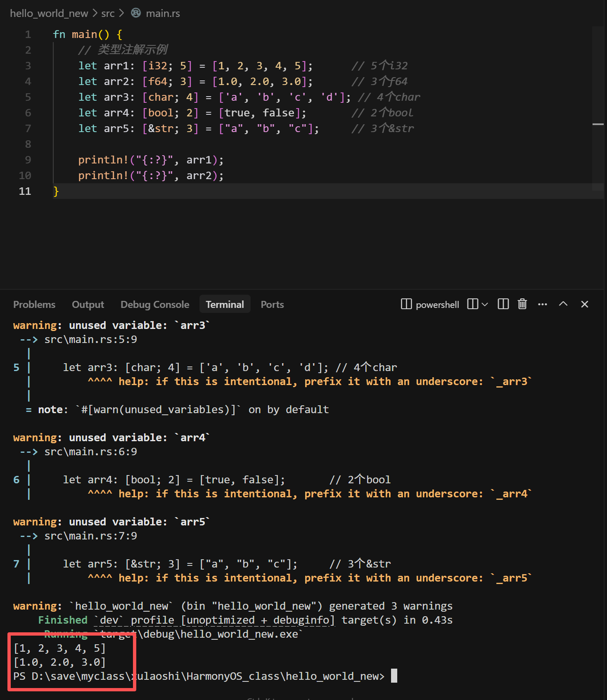
Task: Click the 'let arr2: [f64; 3]' line
Action: pyautogui.click(x=195, y=81)
